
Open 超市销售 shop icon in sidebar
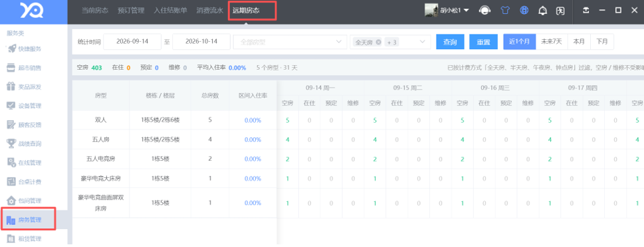tap(11, 68)
